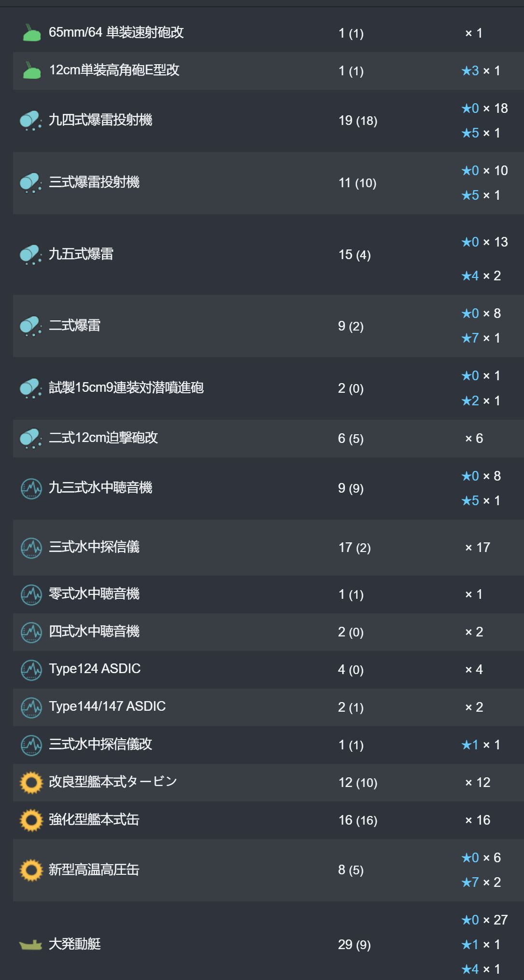The width and height of the screenshot is (524, 980).
Task: Click the ★0 × 27 entry for 大発動艇
Action: tap(484, 920)
